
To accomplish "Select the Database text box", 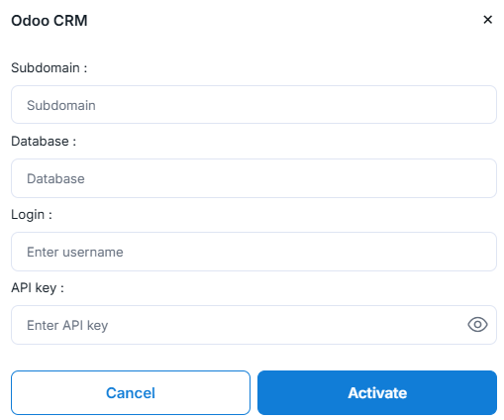I will [x=253, y=178].
